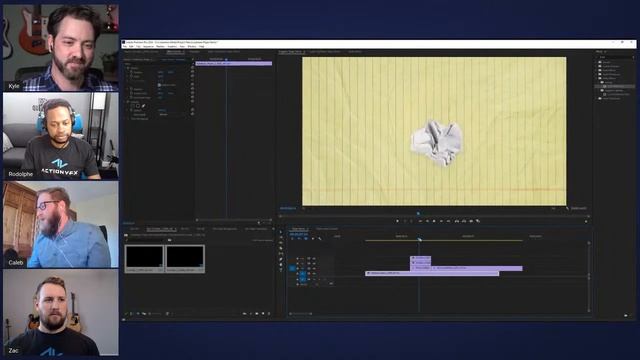The height and width of the screenshot is (360, 640).
Task: Adjust the Project panel thumbnail zoom slider
Action: (x=156, y=313)
